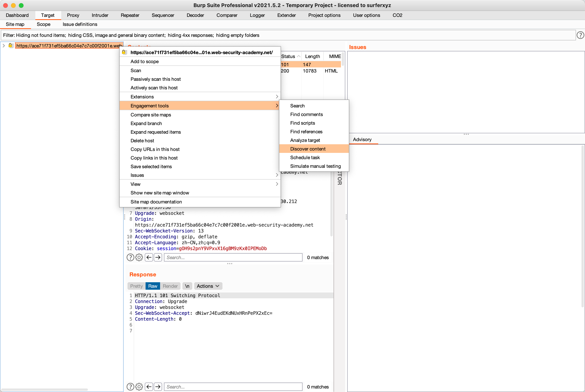Click the filter help question mark icon

(x=580, y=35)
